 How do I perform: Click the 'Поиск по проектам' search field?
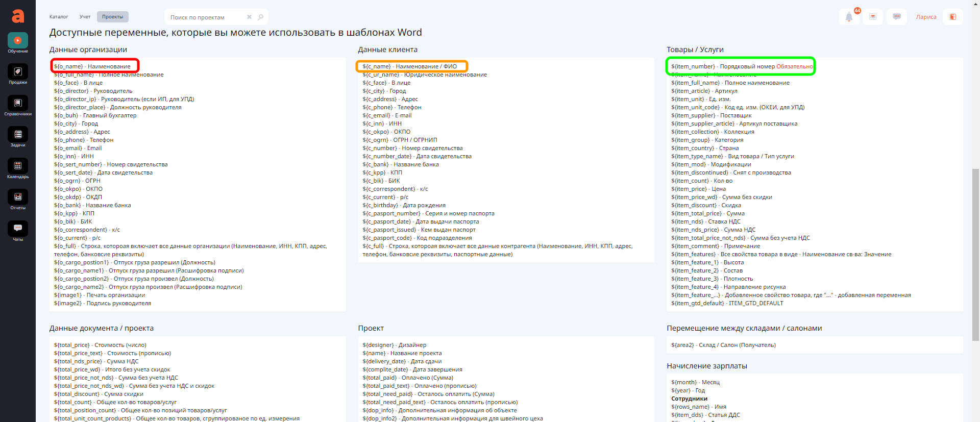[204, 17]
